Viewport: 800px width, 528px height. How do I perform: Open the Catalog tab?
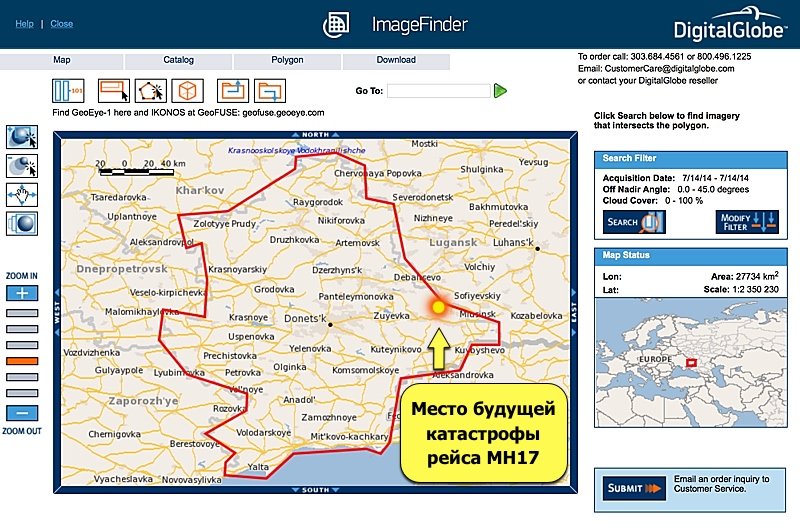pos(178,60)
